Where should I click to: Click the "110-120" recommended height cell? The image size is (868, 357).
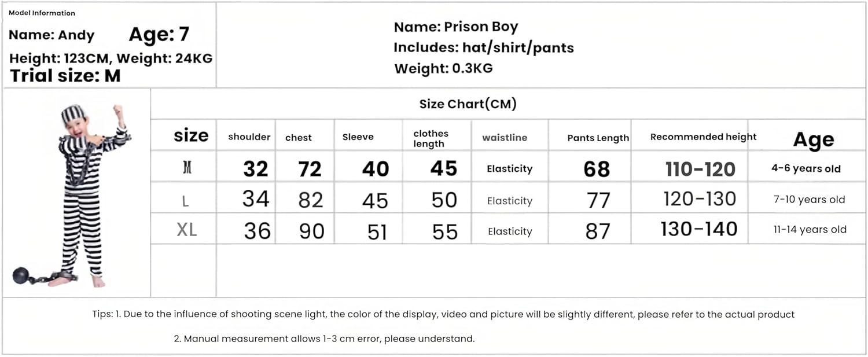coord(700,169)
